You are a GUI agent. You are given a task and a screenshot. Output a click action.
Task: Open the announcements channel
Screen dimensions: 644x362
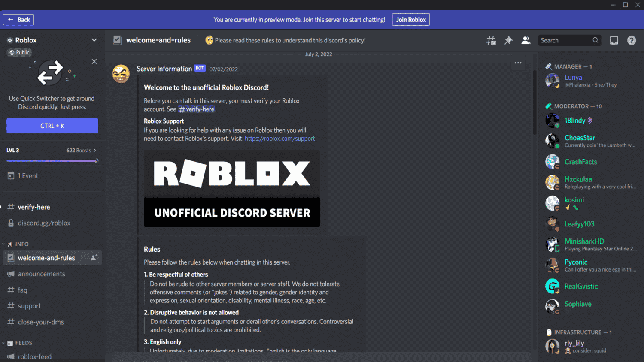(52, 274)
